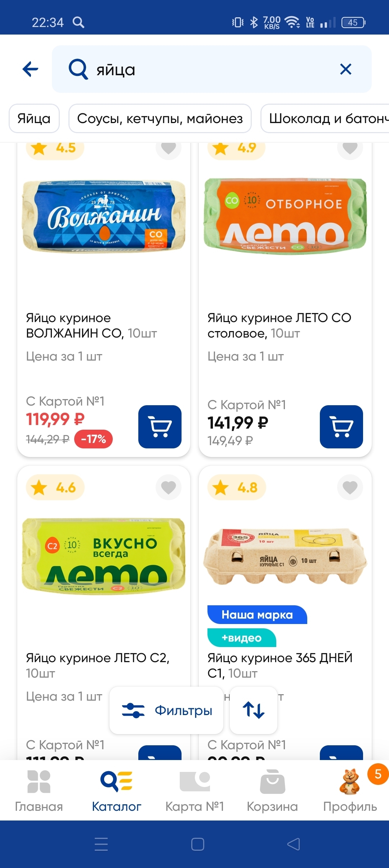The image size is (389, 868).
Task: Favorite the 365 ДНЕЙ С1 eggs
Action: click(x=350, y=487)
